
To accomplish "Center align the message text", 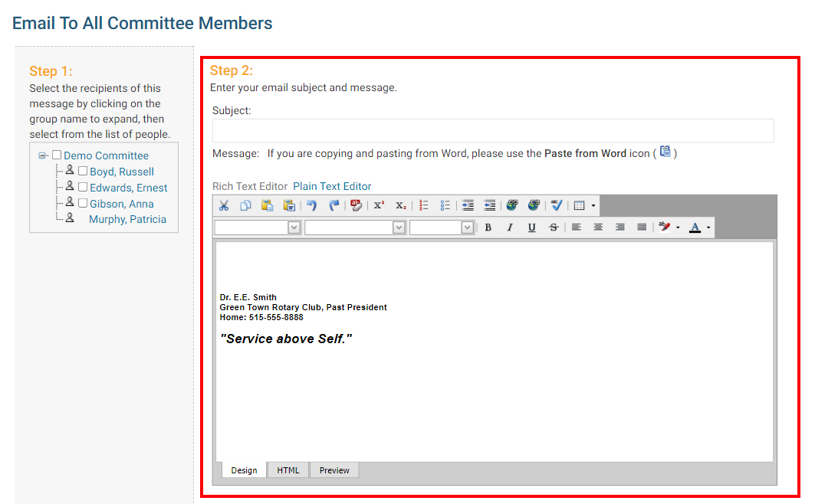I will pos(598,227).
